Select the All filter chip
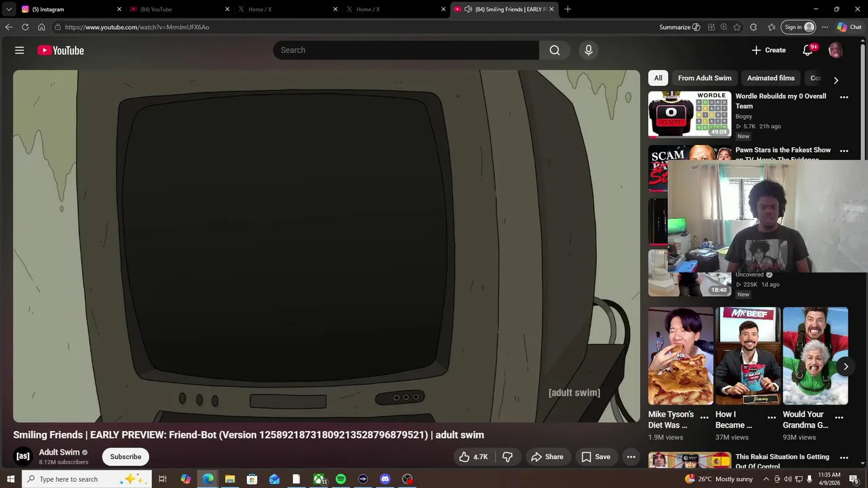 coord(658,78)
